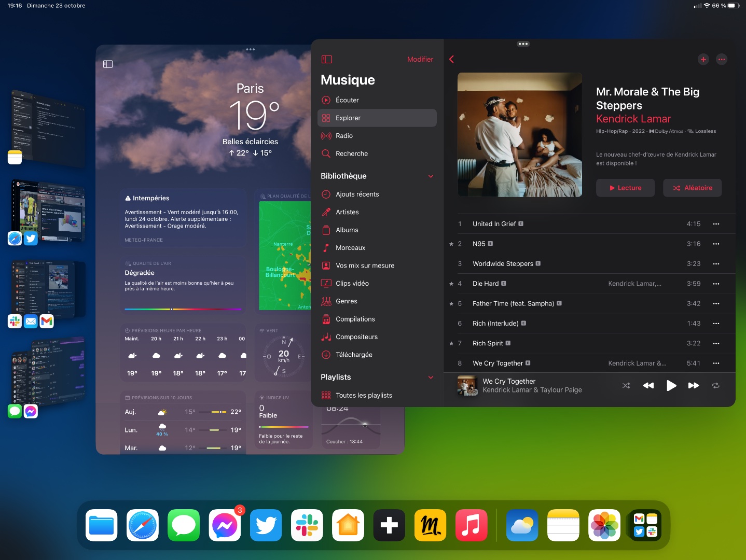This screenshot has width=746, height=560.
Task: Open Messages in the dock
Action: [184, 525]
